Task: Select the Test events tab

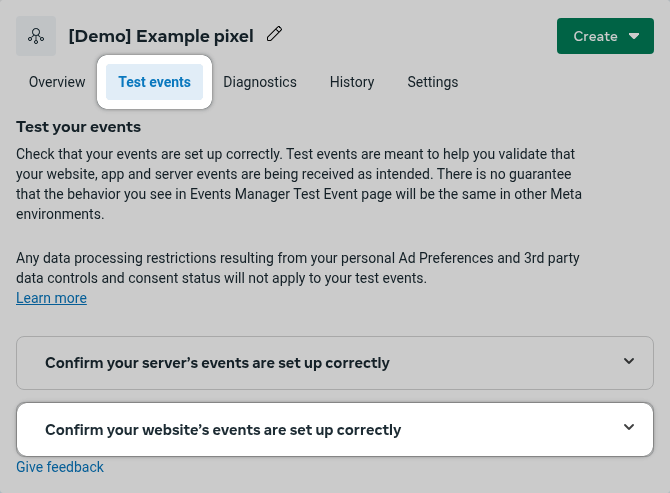Action: 154,82
